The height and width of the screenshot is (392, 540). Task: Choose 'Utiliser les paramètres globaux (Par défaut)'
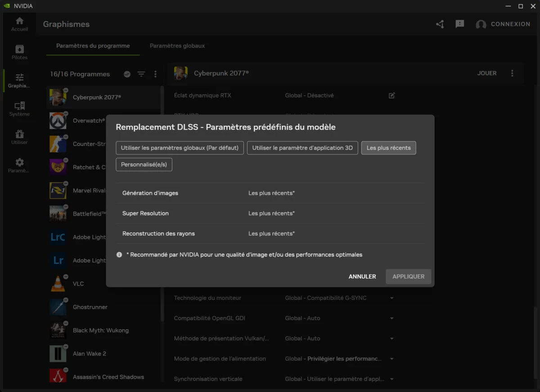coord(180,148)
